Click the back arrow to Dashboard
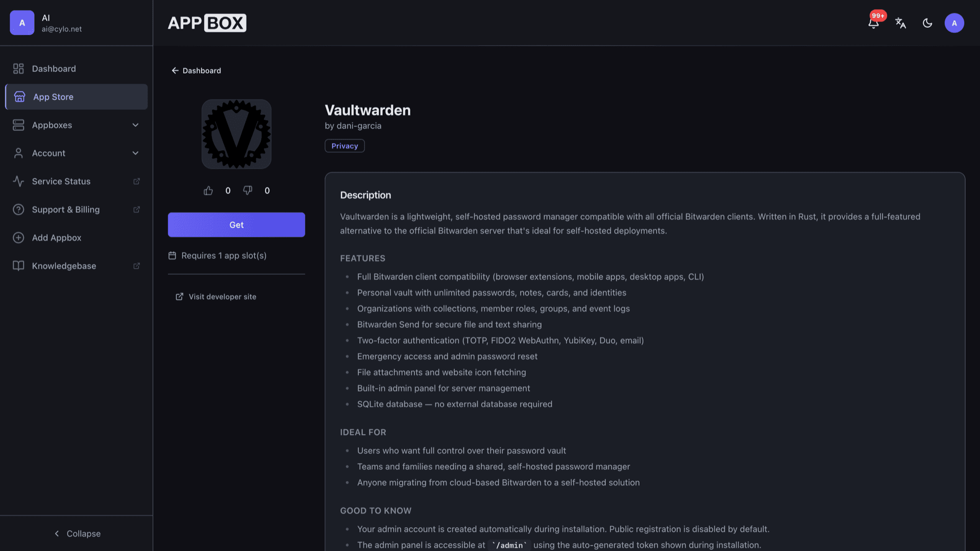 [175, 70]
